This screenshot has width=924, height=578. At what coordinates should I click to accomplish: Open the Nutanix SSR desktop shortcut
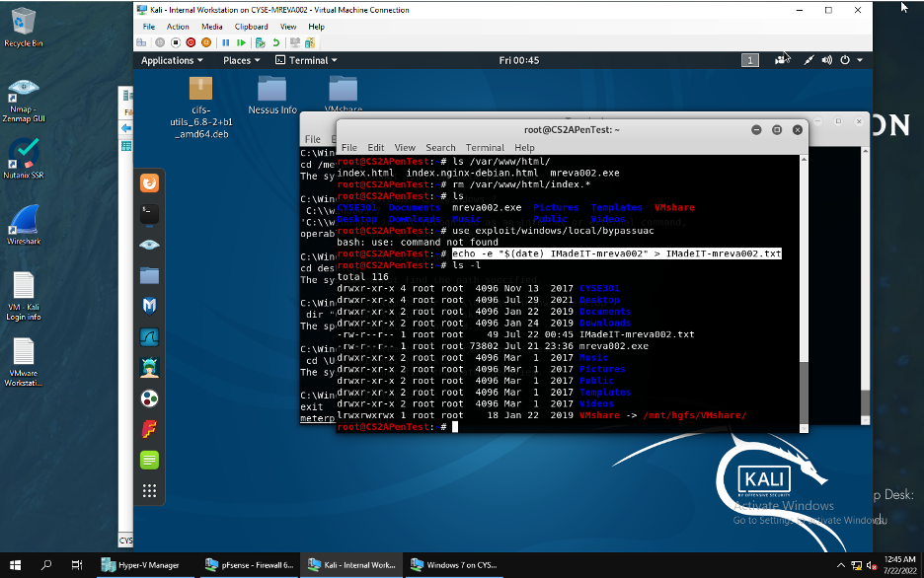coord(24,159)
